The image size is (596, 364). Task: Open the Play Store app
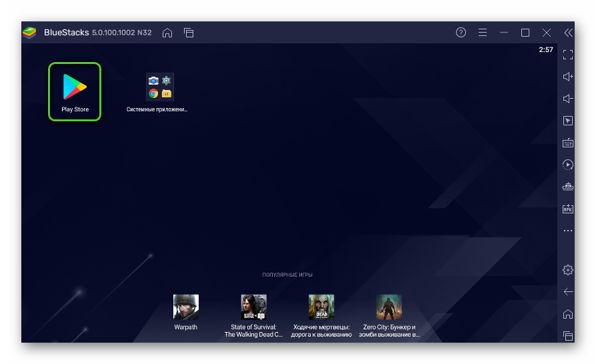[75, 91]
